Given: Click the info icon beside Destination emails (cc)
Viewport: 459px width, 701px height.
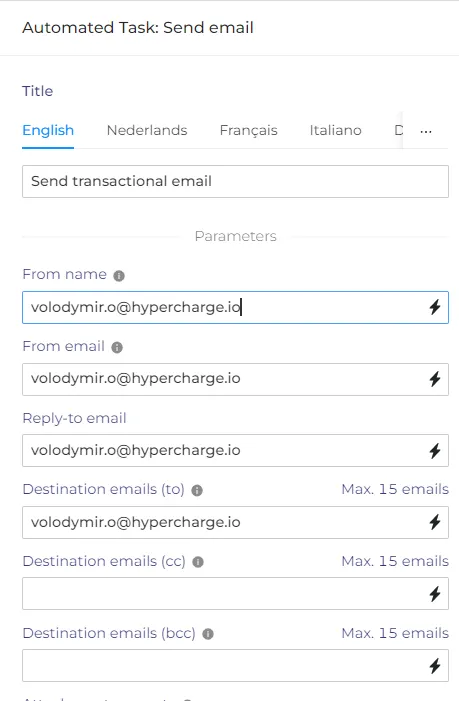Looking at the screenshot, I should point(198,562).
